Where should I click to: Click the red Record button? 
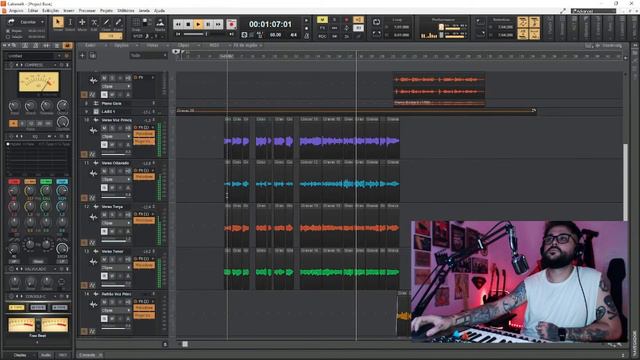(231, 24)
